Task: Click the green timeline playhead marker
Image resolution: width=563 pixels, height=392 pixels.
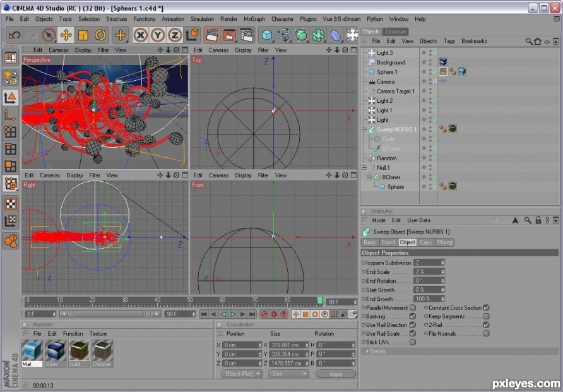Action: pos(320,300)
